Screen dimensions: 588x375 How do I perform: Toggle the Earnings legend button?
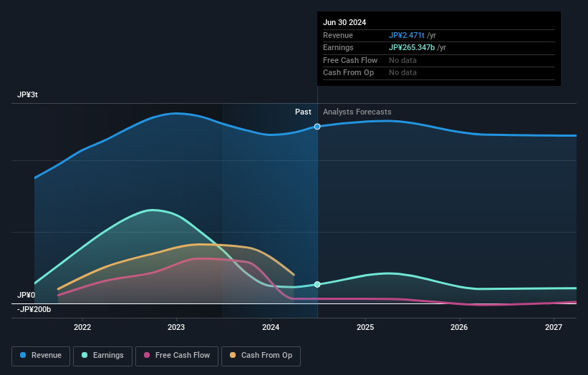pos(102,356)
